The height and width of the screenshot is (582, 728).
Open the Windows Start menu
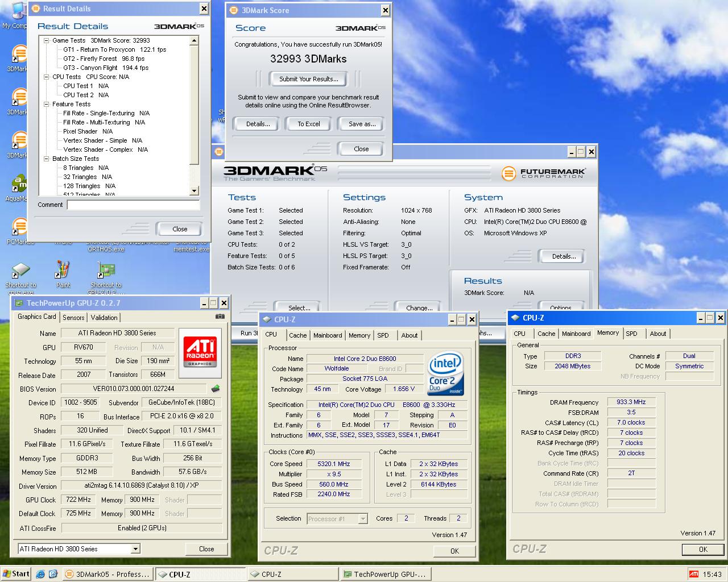pyautogui.click(x=16, y=574)
